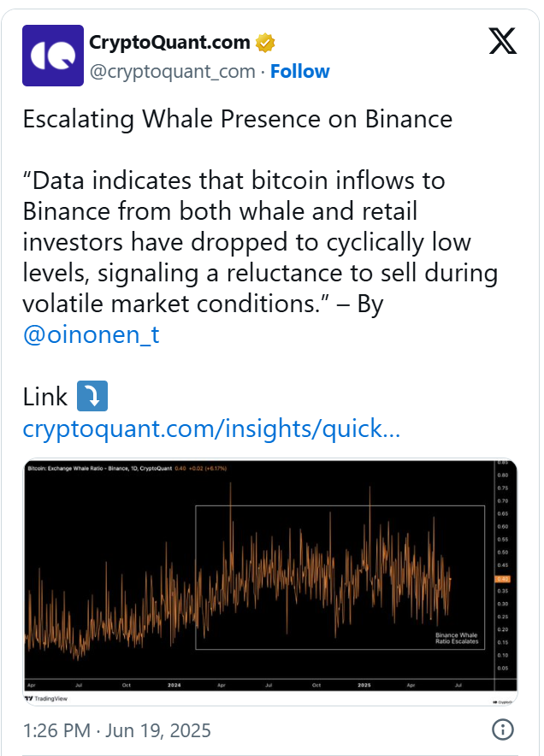Click the CryptoQuant watermark on chart
Viewport: 544px width, 756px height.
click(x=503, y=700)
